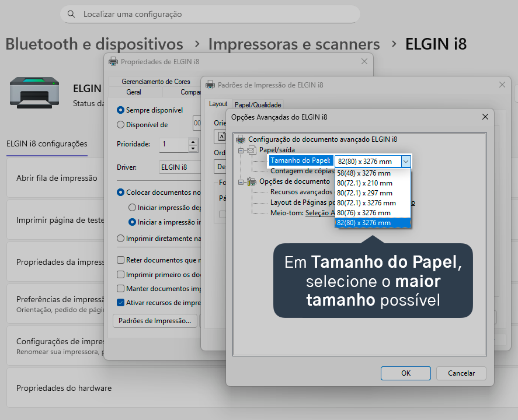Close the Propriedades de ELGIN i8 window
518x420 pixels.
coord(364,61)
